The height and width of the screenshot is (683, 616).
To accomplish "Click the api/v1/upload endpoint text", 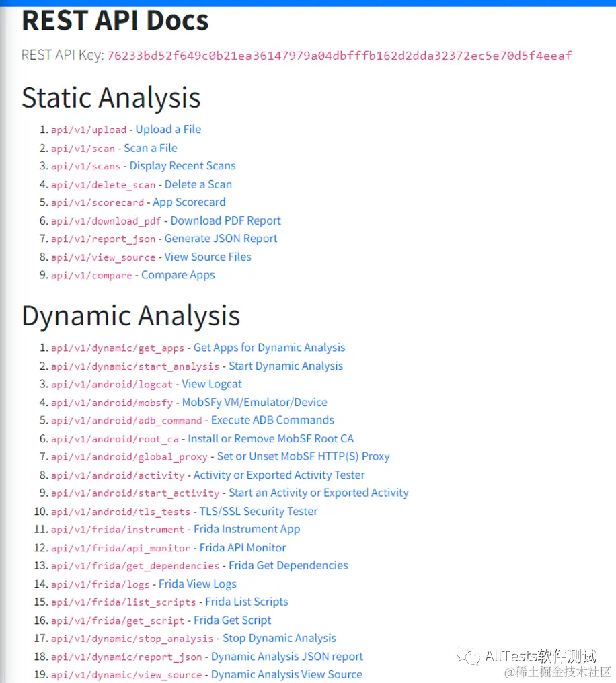I will 89,130.
